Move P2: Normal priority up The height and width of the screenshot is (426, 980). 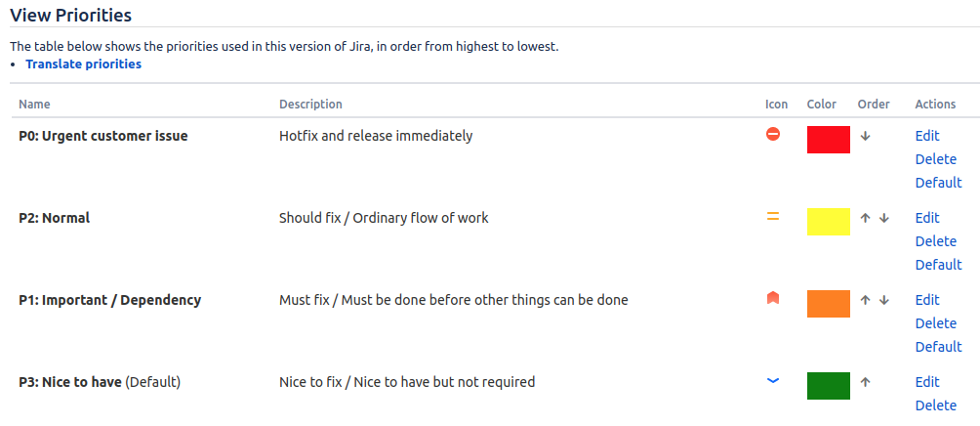(x=865, y=218)
